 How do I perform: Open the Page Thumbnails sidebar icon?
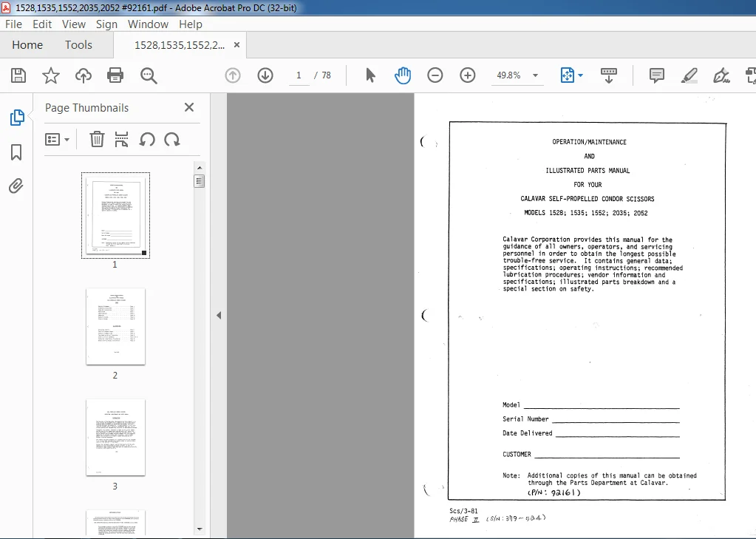click(17, 118)
